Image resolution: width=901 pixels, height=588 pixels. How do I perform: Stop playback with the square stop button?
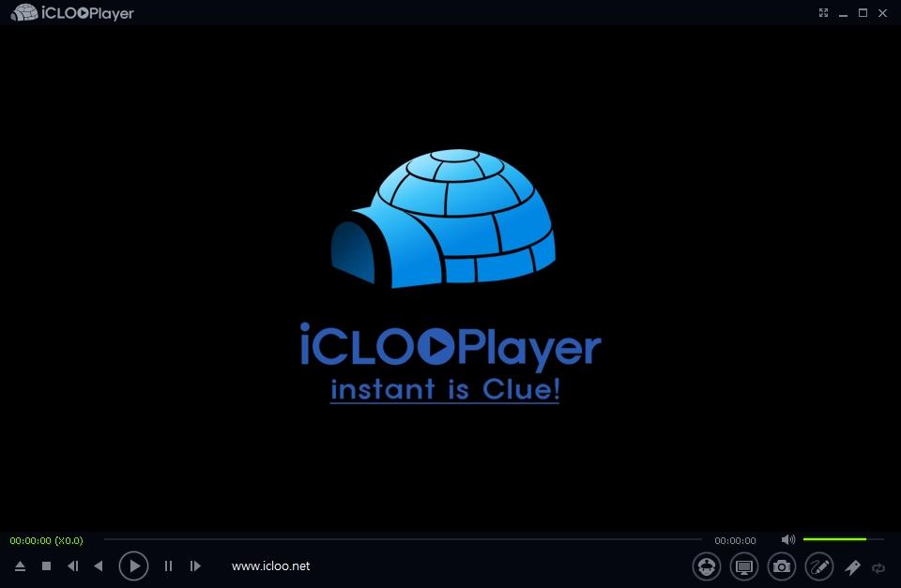coord(47,566)
